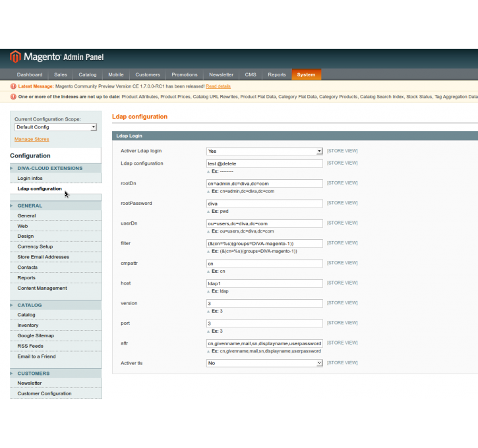
Task: Open the Activer tls dropdown
Action: (264, 363)
